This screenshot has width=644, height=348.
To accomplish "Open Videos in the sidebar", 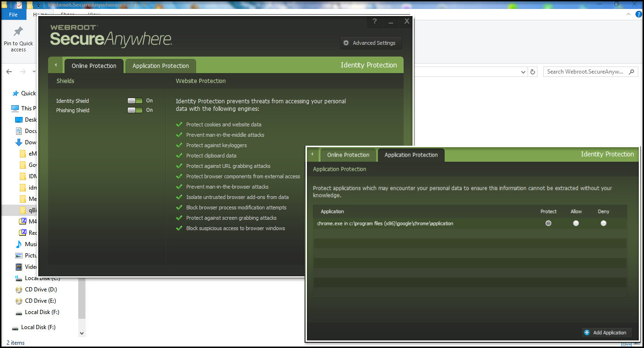I will point(26,267).
